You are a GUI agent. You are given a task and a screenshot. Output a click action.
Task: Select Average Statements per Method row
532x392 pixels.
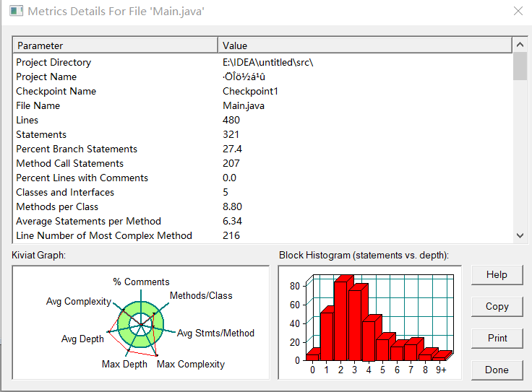click(263, 221)
